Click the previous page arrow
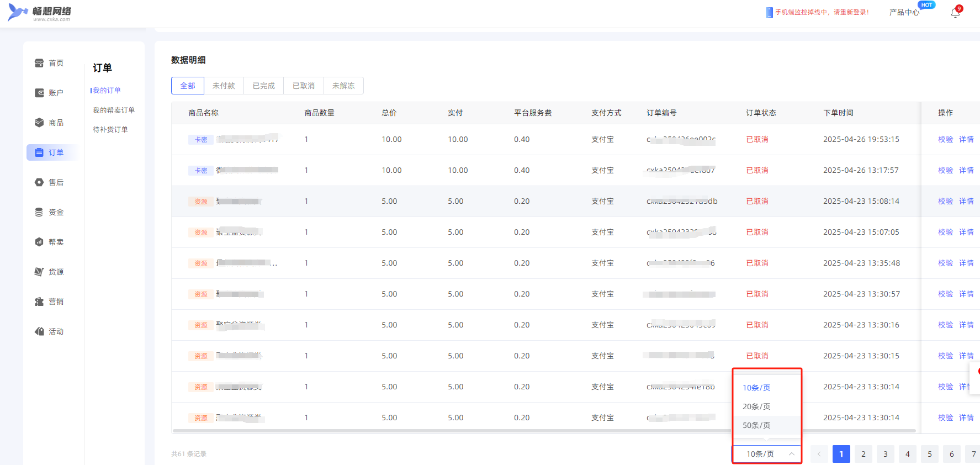This screenshot has height=465, width=980. pyautogui.click(x=819, y=454)
